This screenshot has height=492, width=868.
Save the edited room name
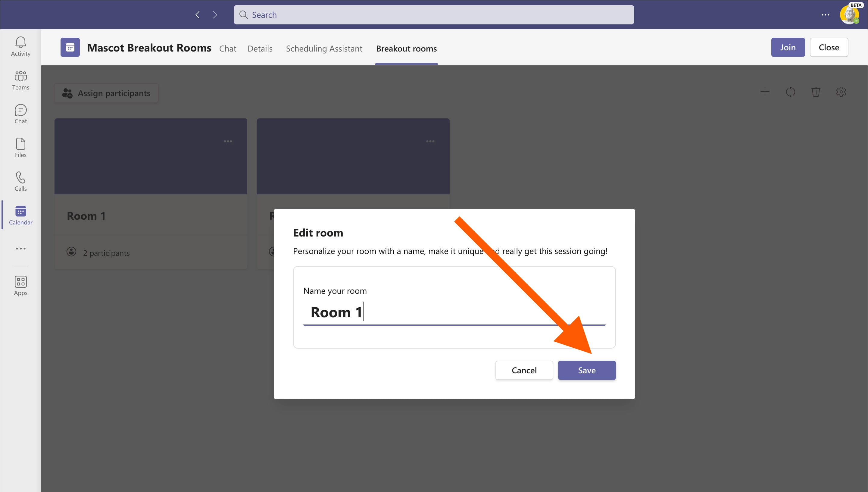click(587, 370)
